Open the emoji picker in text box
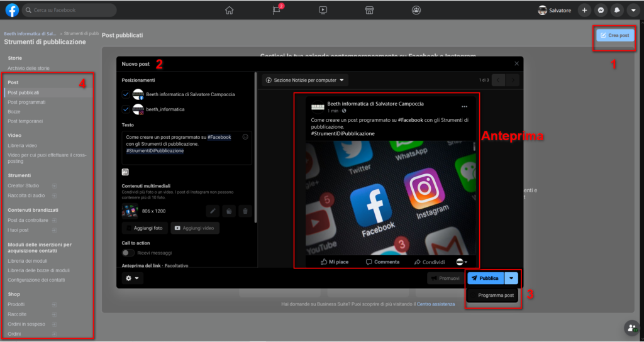 (245, 137)
